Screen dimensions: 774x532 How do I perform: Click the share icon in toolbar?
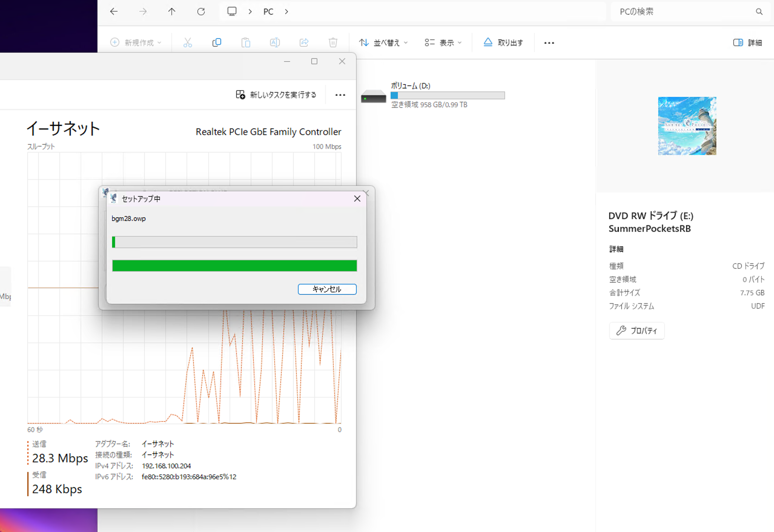(x=304, y=42)
